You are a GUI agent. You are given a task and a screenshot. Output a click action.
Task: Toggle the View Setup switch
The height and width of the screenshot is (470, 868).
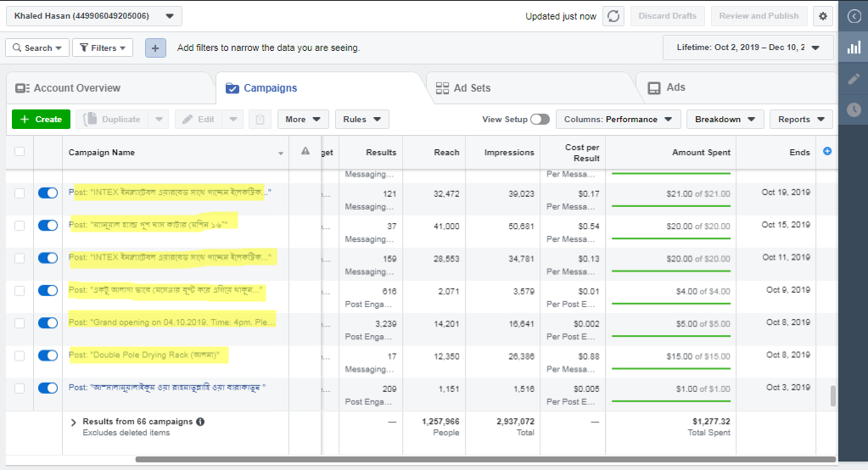tap(540, 120)
